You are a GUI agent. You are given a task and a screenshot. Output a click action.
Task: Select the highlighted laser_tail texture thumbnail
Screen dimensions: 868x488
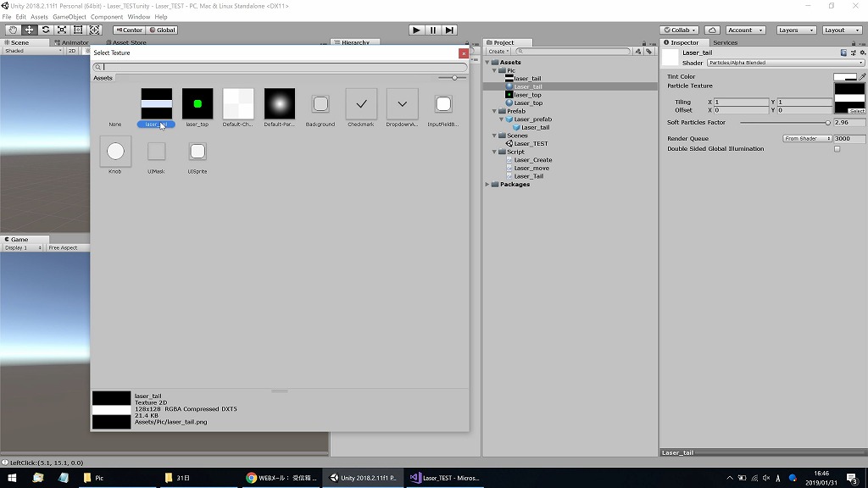157,103
